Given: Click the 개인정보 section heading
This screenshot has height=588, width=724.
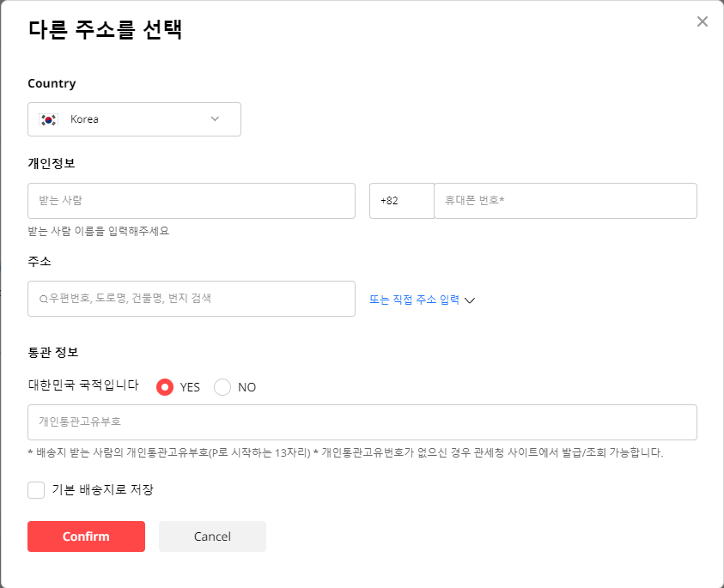Looking at the screenshot, I should click(x=52, y=163).
